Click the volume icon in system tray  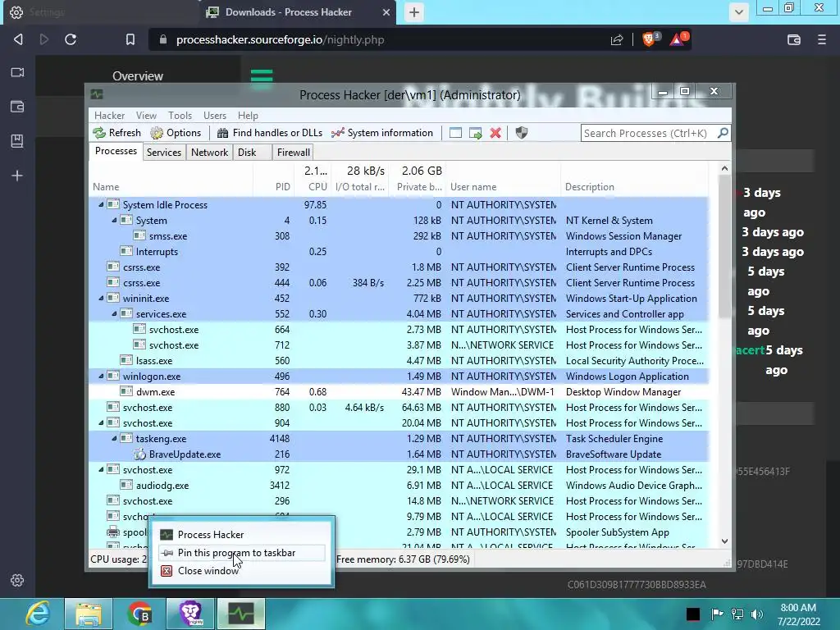(x=757, y=614)
